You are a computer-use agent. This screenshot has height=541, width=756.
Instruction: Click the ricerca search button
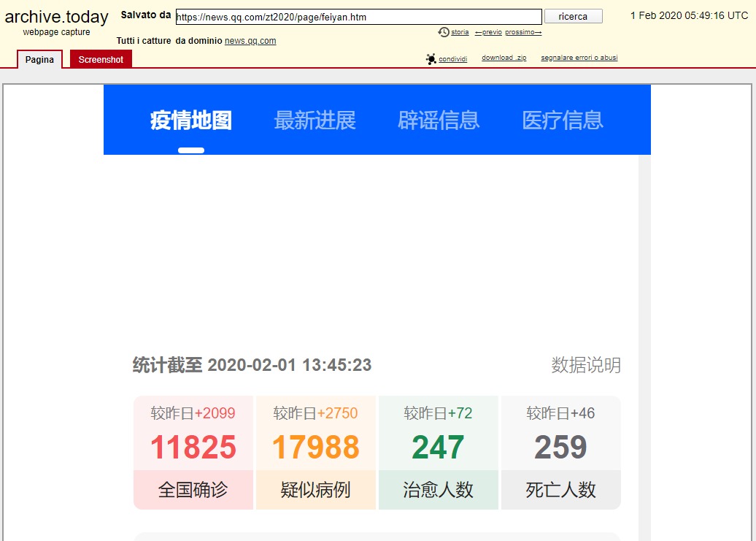point(574,16)
